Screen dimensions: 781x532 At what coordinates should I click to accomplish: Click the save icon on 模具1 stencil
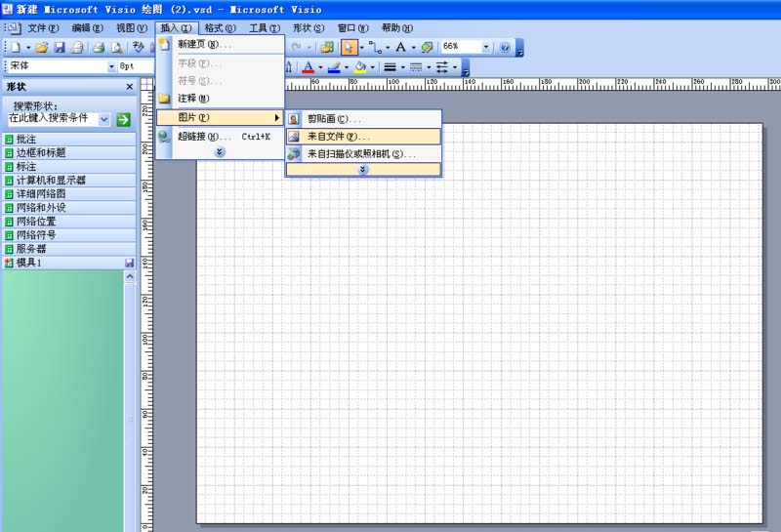click(129, 263)
